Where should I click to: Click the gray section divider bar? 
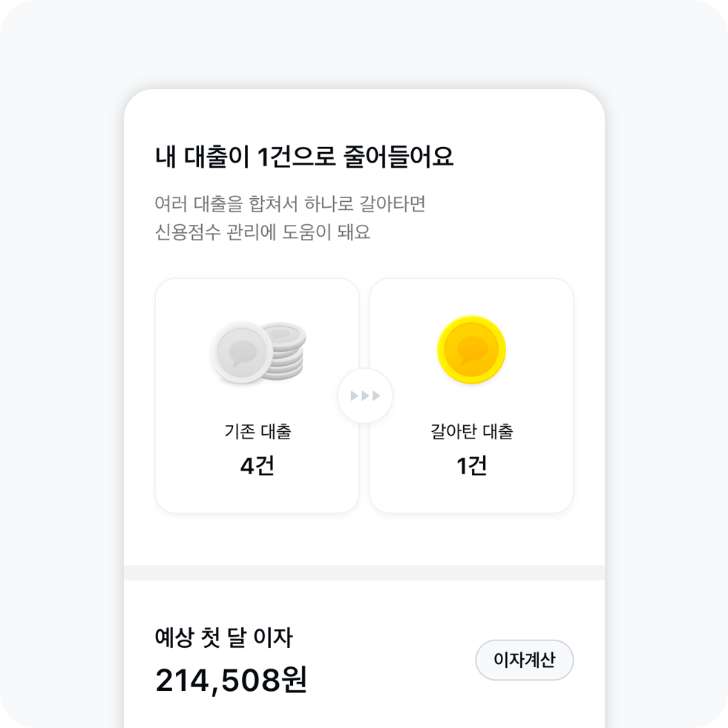(x=364, y=572)
